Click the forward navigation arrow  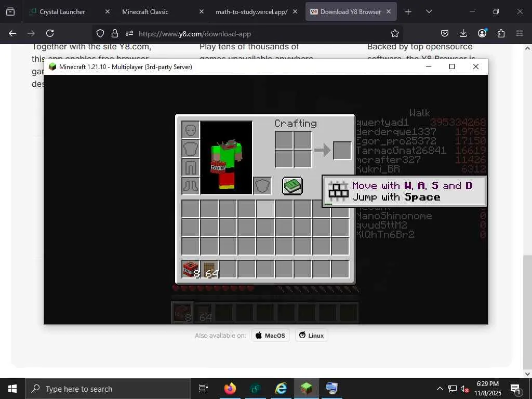click(x=31, y=33)
